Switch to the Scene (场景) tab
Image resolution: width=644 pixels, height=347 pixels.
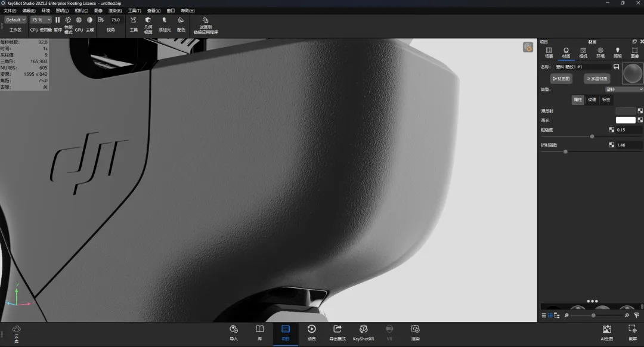(549, 52)
